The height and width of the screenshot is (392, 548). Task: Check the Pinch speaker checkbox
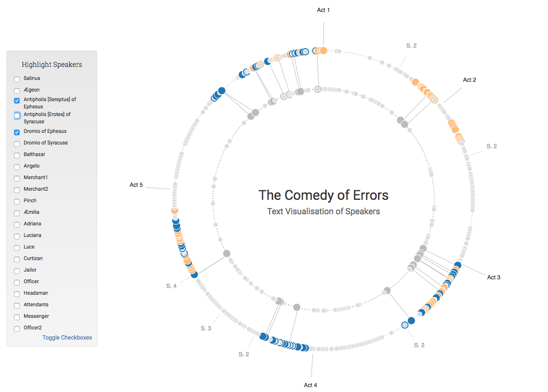[x=16, y=201]
